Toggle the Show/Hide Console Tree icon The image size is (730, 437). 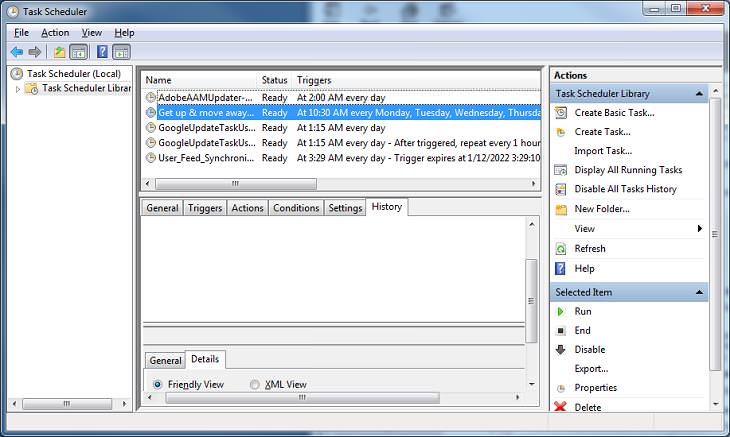tap(79, 52)
